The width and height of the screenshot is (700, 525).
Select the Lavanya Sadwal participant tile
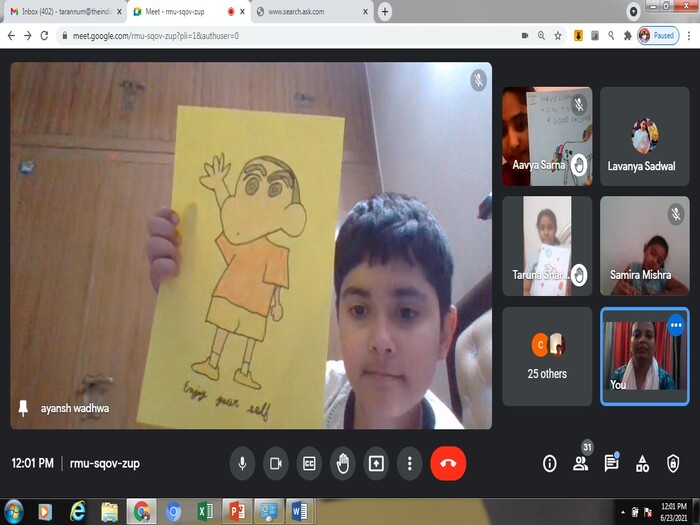pos(645,136)
